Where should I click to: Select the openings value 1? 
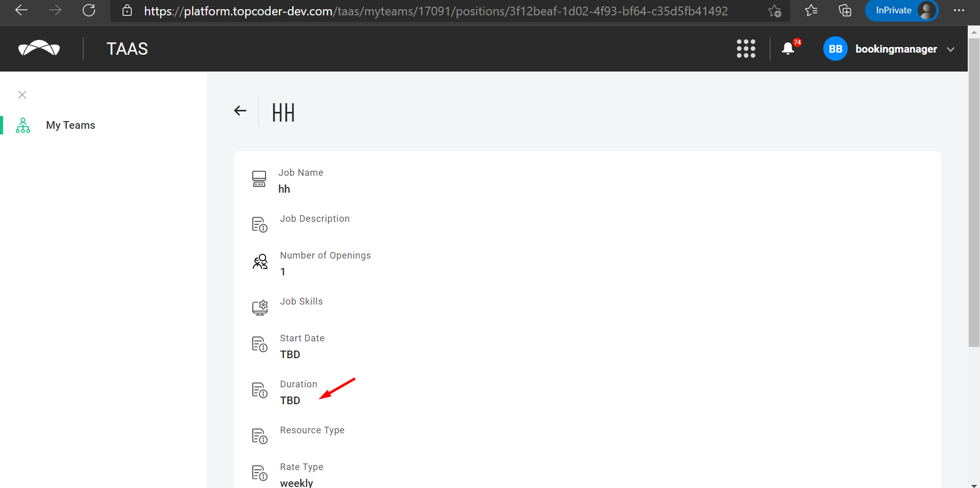pos(283,272)
